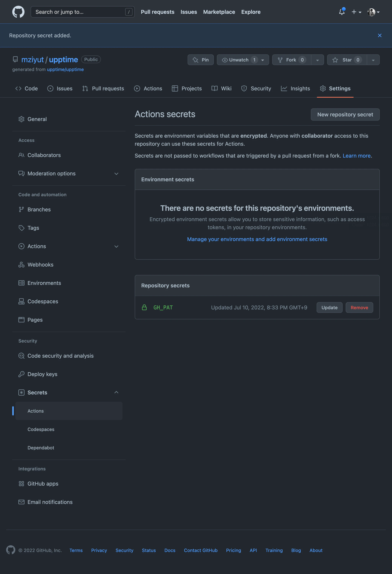Open the user avatar menu

373,12
